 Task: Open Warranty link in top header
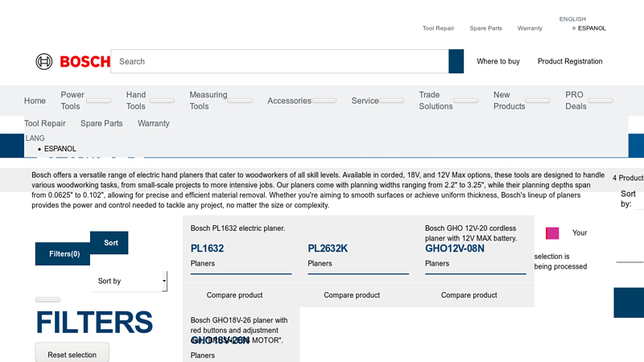point(530,28)
